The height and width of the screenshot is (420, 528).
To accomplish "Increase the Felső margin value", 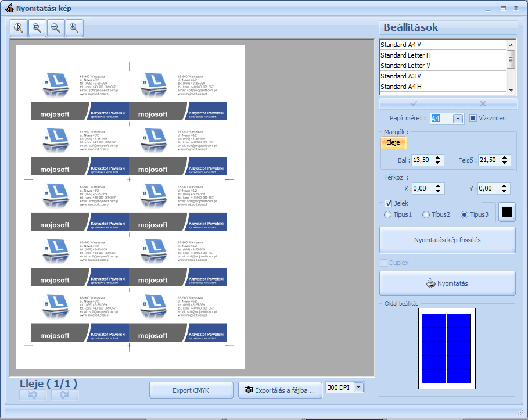I will (504, 157).
